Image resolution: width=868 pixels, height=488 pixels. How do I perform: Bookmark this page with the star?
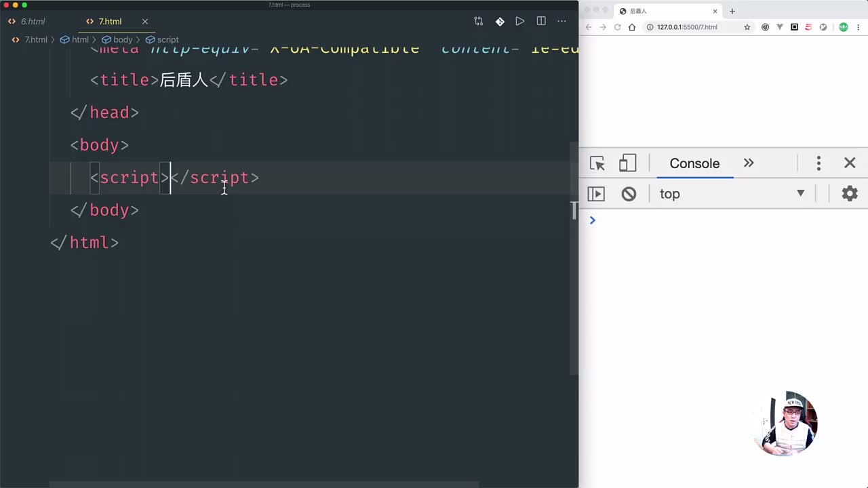(747, 27)
